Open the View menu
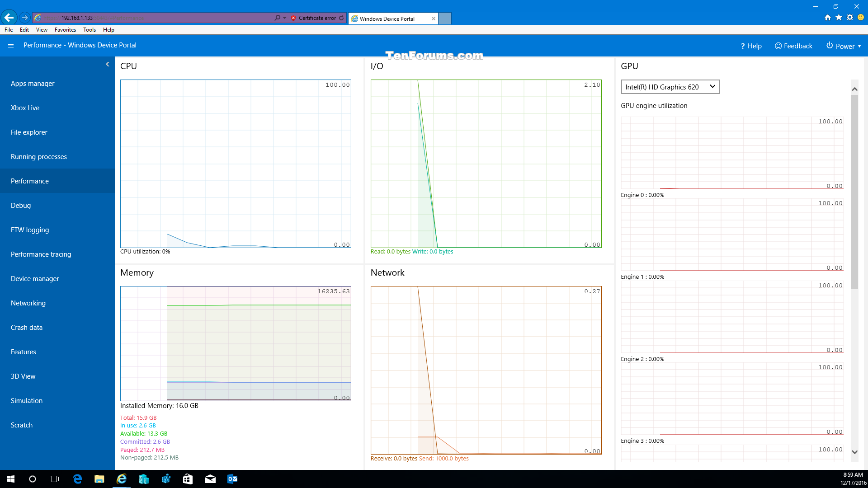This screenshot has height=488, width=868. 42,30
